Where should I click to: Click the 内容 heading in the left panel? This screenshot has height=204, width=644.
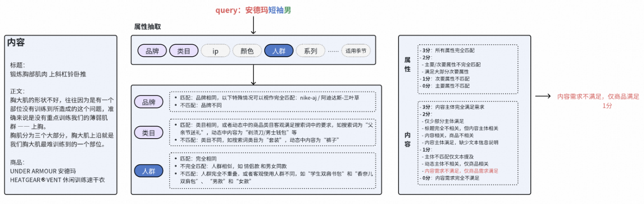16,43
